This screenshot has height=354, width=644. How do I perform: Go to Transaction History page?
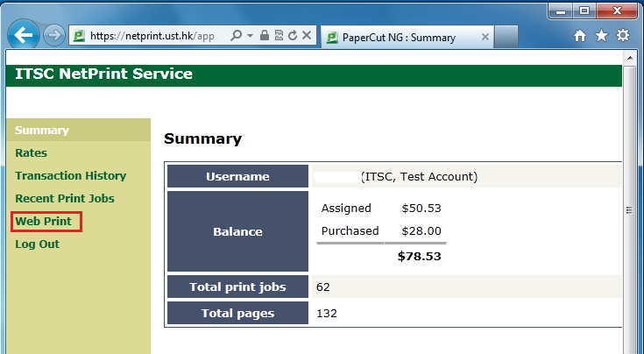click(70, 176)
